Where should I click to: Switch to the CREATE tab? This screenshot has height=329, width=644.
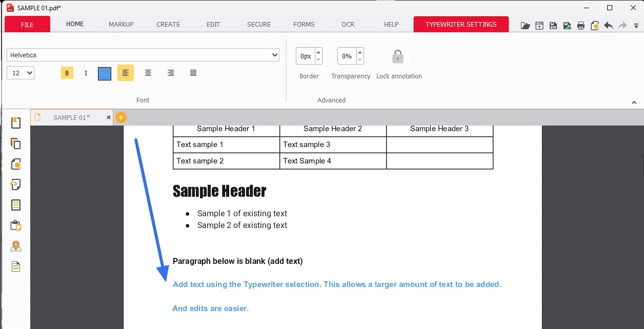click(x=168, y=24)
